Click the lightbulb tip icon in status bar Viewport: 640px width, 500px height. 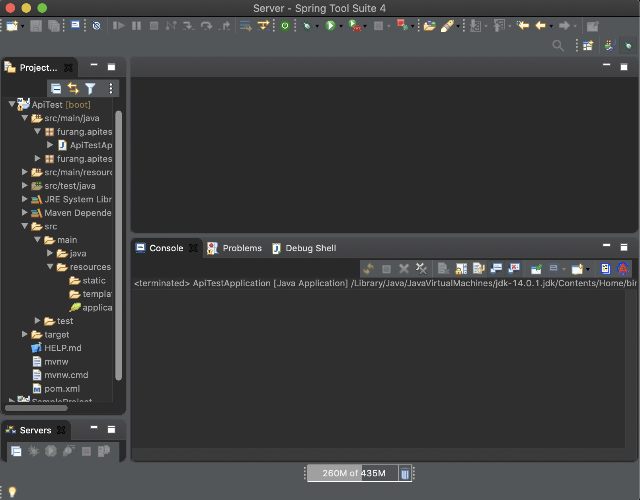pos(12,491)
